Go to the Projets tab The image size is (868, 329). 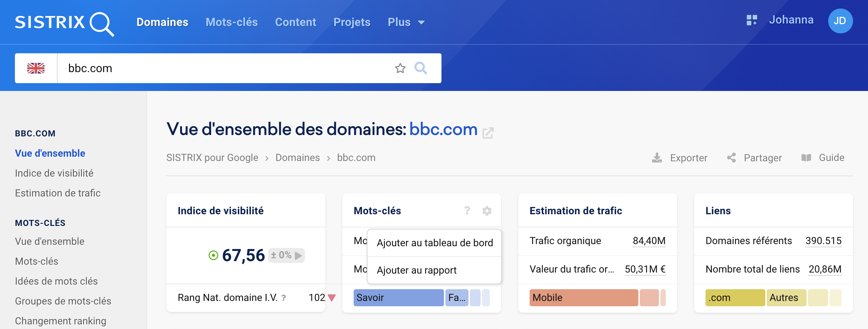coord(352,22)
